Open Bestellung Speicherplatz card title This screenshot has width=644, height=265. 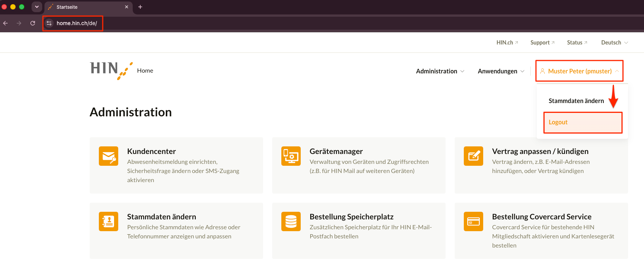352,217
